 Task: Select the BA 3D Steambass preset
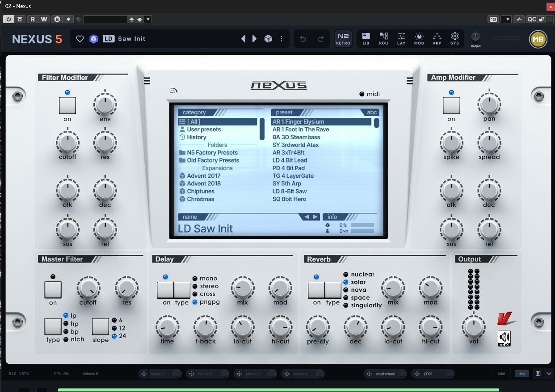pyautogui.click(x=296, y=137)
